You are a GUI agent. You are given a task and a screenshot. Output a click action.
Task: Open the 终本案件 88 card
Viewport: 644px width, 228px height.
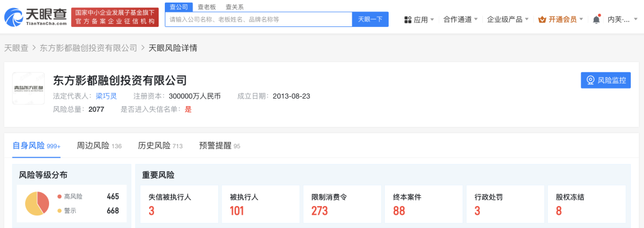click(x=423, y=204)
